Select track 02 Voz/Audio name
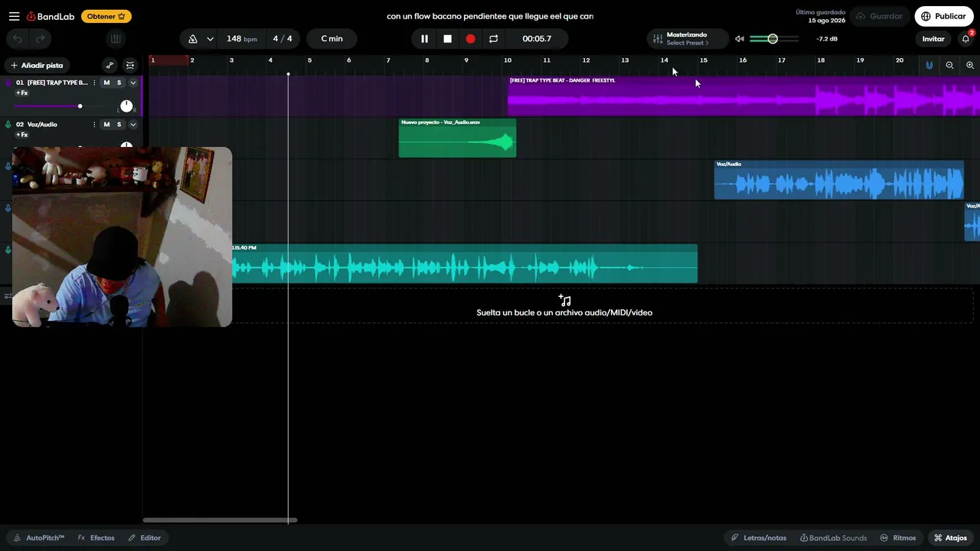This screenshot has height=551, width=980. 42,125
